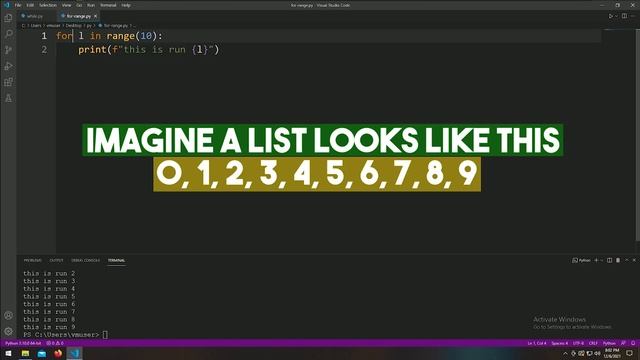Click the editor vertical scrollbar

(638, 135)
